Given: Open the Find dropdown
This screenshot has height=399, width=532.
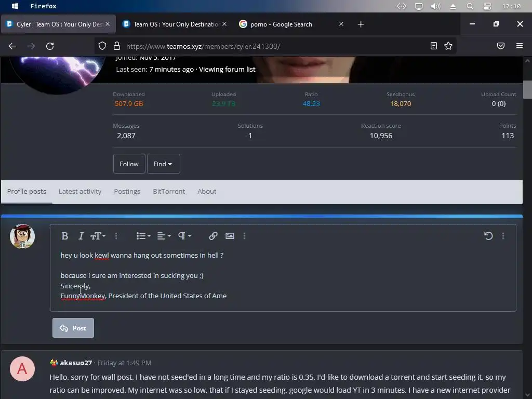Looking at the screenshot, I should tap(163, 164).
